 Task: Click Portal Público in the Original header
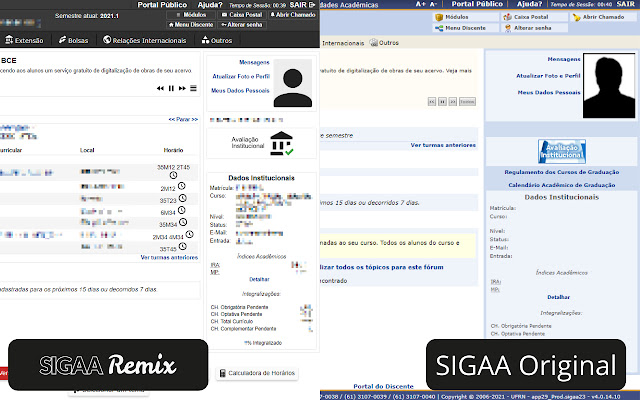click(477, 4)
